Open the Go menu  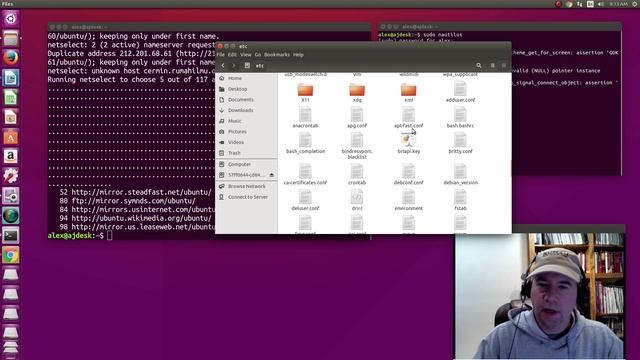coord(258,54)
